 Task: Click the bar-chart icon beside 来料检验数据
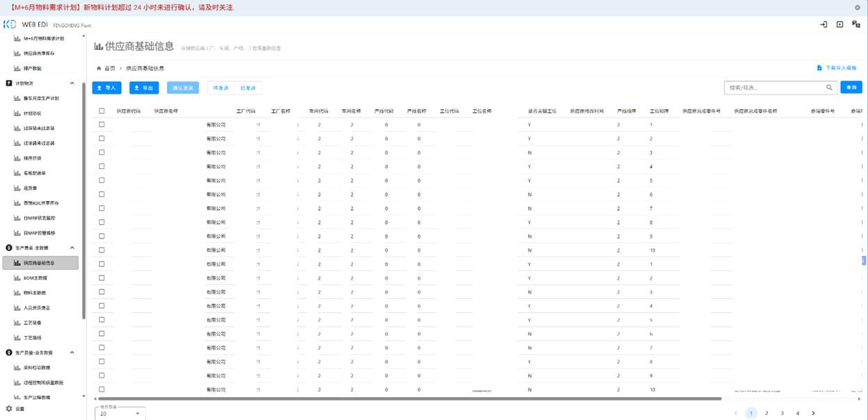click(17, 367)
